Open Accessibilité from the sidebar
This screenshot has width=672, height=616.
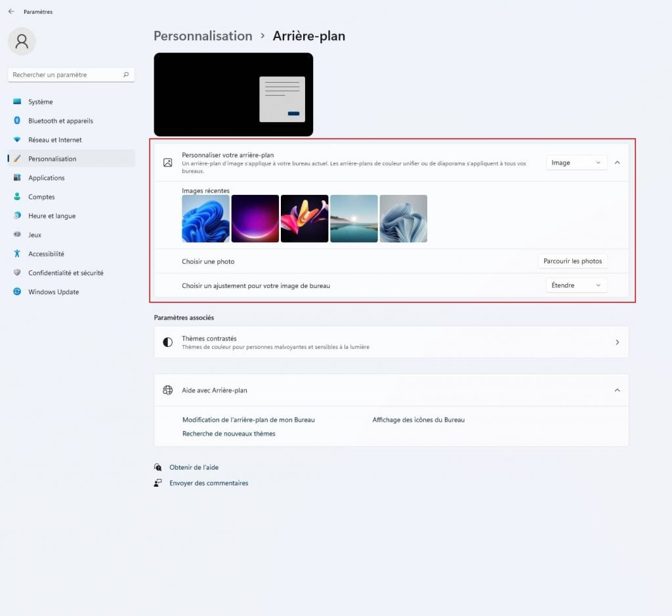tap(46, 254)
